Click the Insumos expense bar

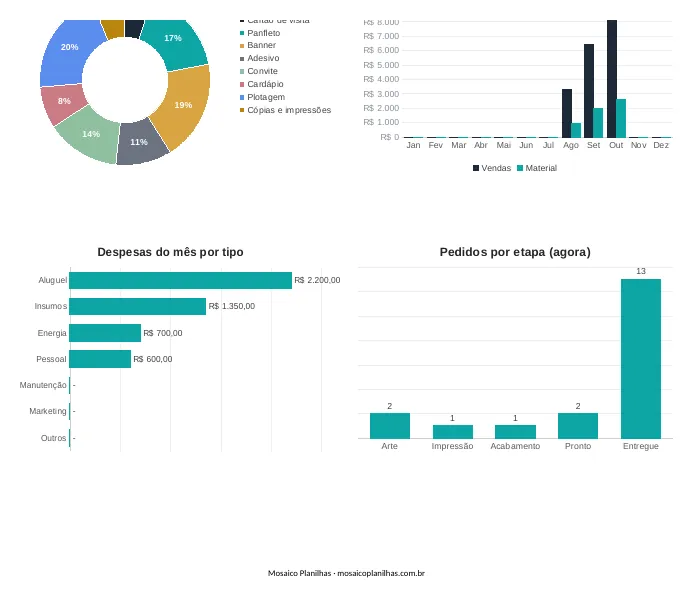pos(137,306)
